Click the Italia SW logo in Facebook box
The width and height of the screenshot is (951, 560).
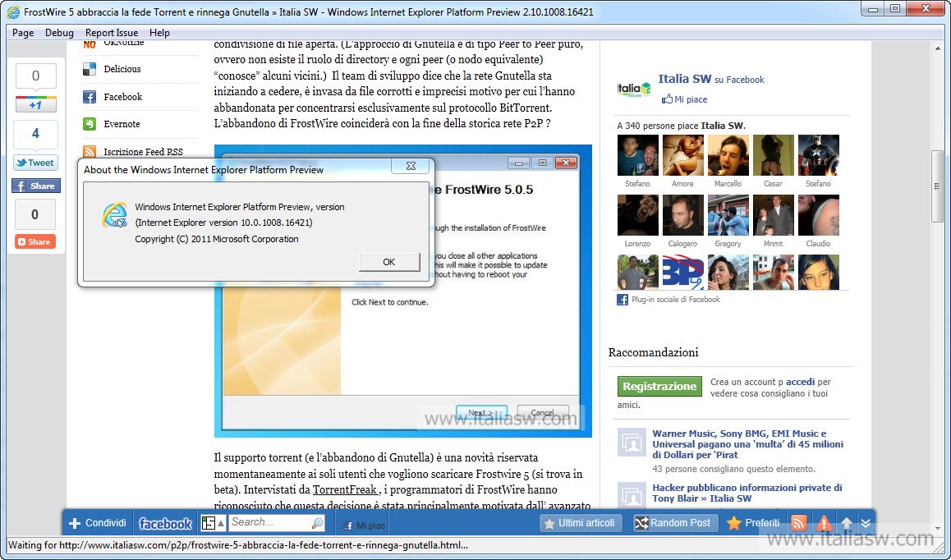[634, 89]
